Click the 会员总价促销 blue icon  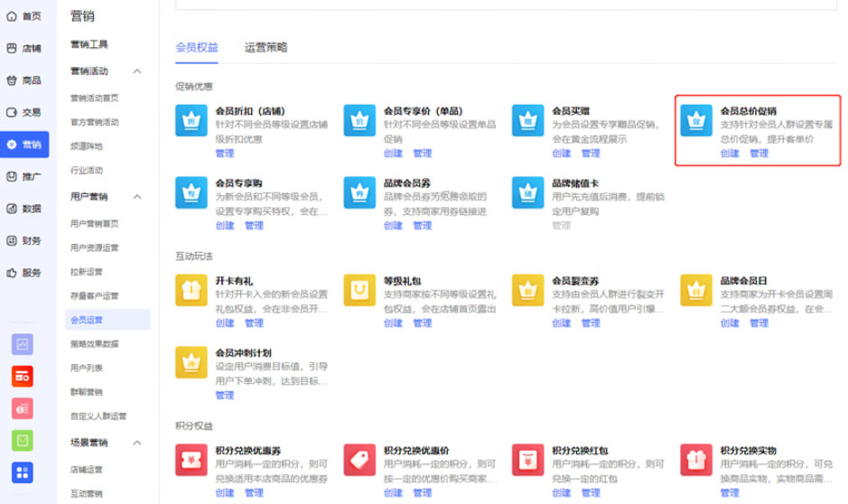(x=695, y=120)
